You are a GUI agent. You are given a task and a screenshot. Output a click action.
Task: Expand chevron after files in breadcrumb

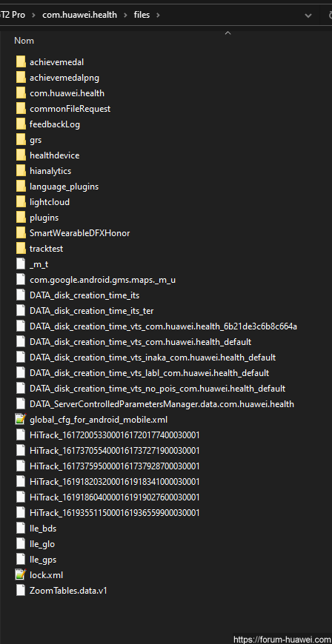point(158,16)
